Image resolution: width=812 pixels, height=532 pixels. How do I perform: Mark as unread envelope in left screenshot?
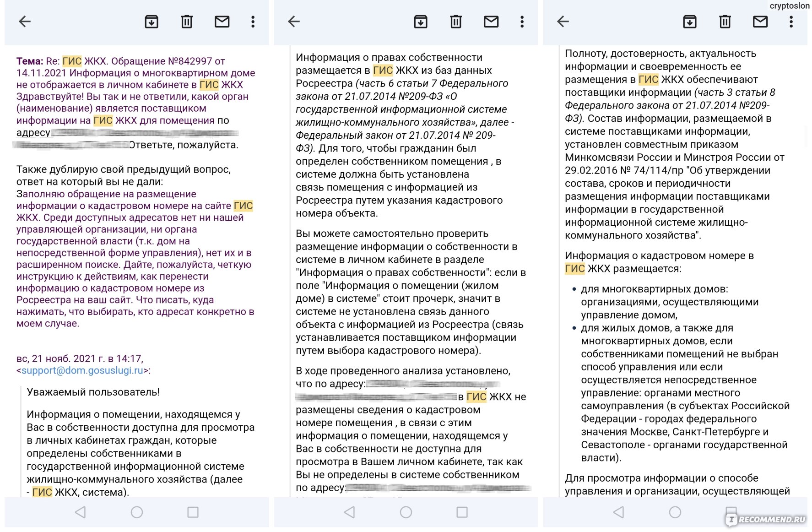click(222, 22)
